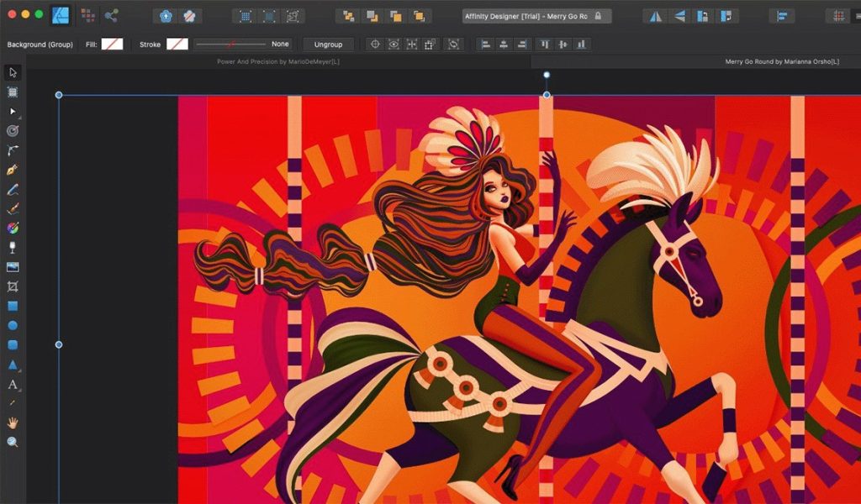The image size is (861, 504).
Task: Select the Artistic Text tool
Action: tap(13, 385)
